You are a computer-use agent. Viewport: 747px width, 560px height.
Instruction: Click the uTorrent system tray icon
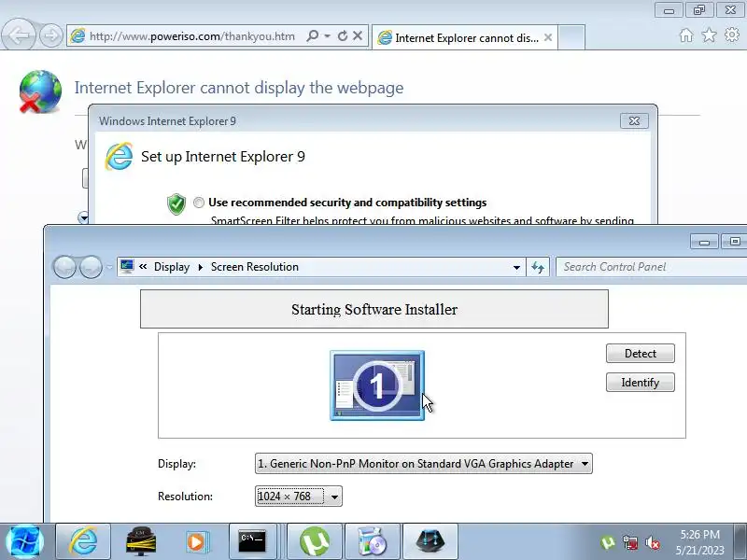[x=608, y=542]
